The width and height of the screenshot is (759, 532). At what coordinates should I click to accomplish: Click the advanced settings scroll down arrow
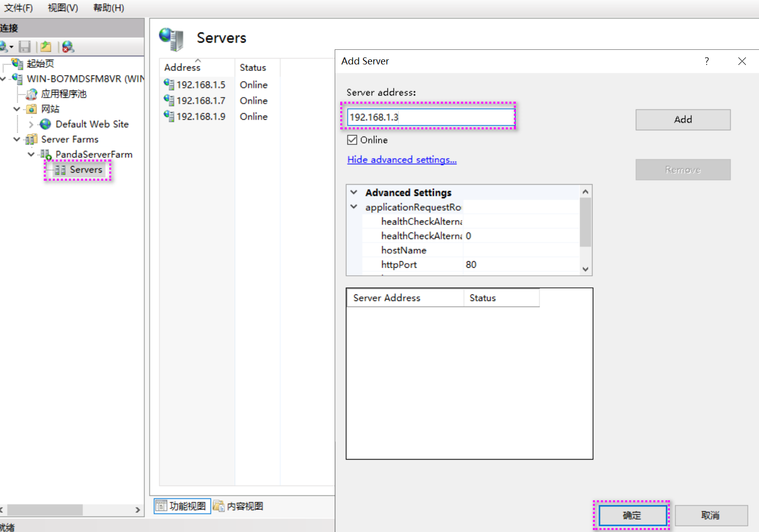[585, 269]
